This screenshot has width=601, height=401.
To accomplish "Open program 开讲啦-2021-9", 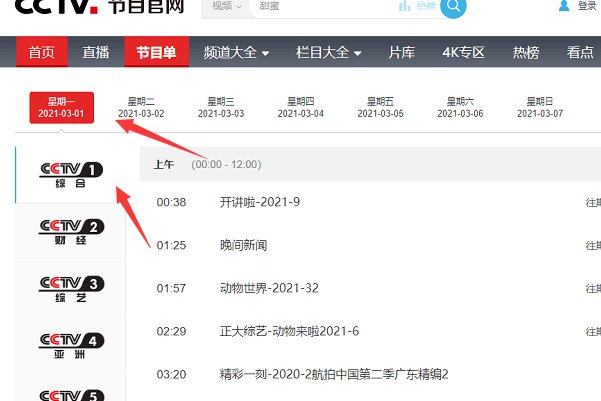I will coord(259,202).
